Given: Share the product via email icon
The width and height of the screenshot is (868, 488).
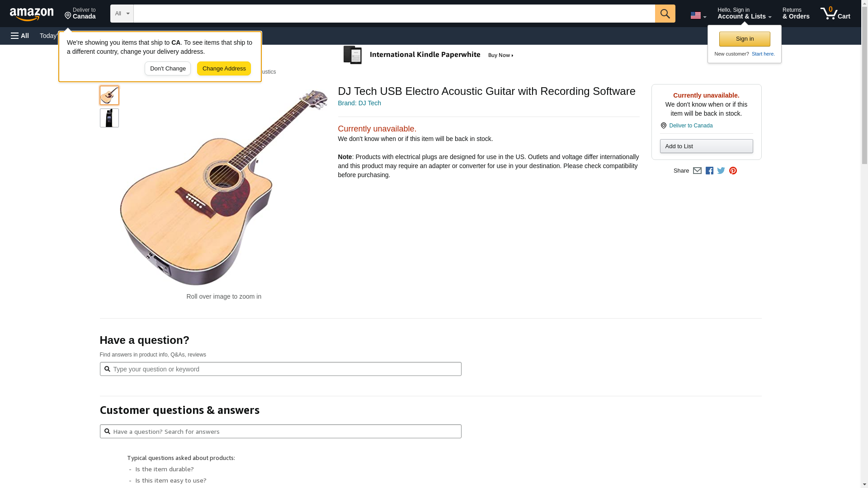Looking at the screenshot, I should [x=697, y=171].
